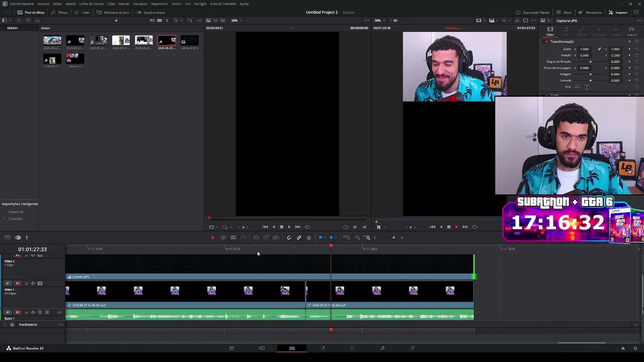
Task: Open the Efeitos panel
Action: coord(60,12)
